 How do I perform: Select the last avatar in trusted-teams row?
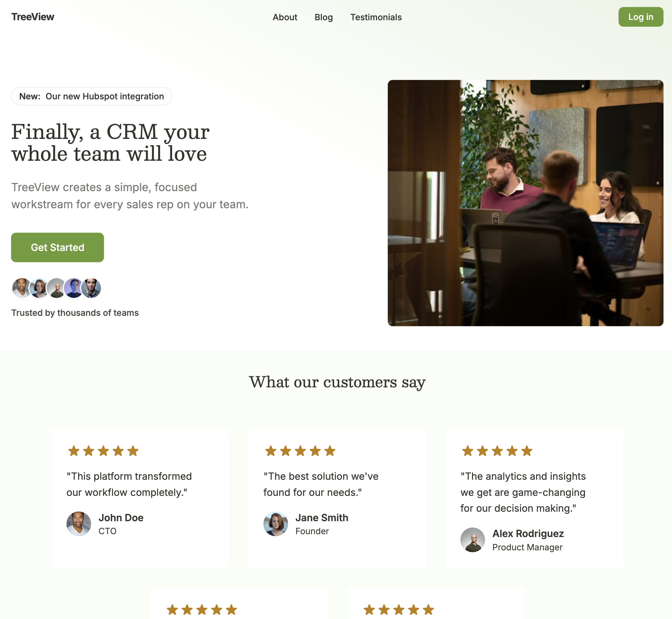[91, 288]
